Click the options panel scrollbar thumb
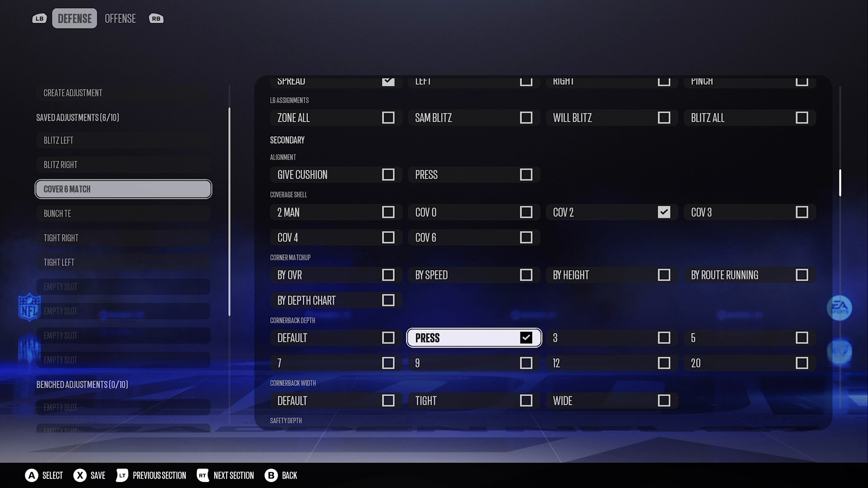 840,183
